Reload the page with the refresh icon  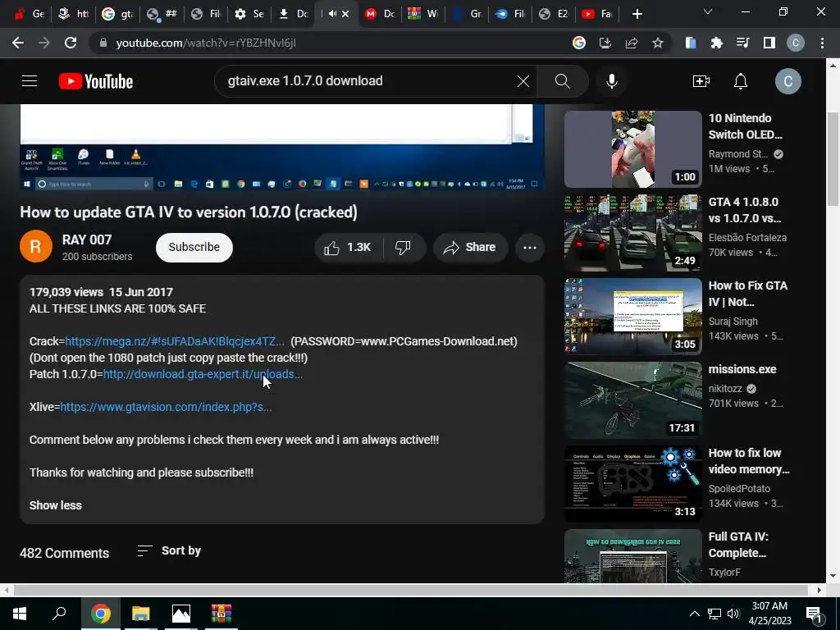point(71,43)
